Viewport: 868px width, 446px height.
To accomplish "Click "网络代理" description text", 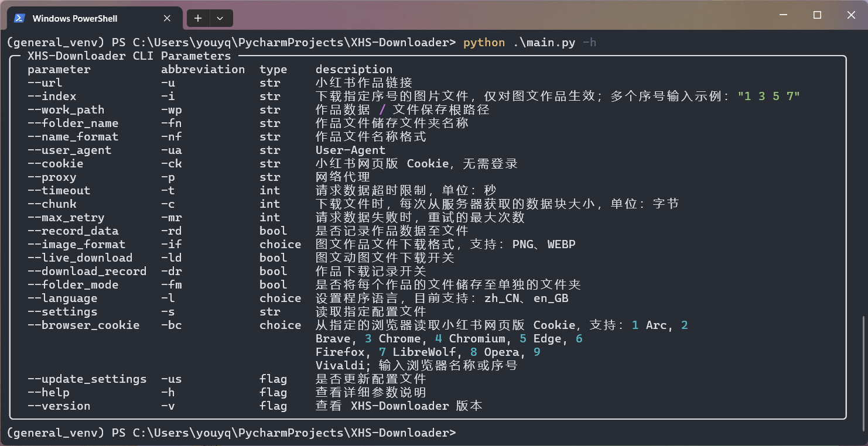I will pos(343,177).
